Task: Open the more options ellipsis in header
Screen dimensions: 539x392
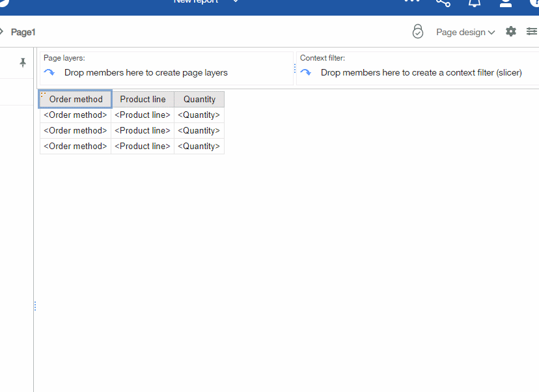Action: pyautogui.click(x=412, y=1)
